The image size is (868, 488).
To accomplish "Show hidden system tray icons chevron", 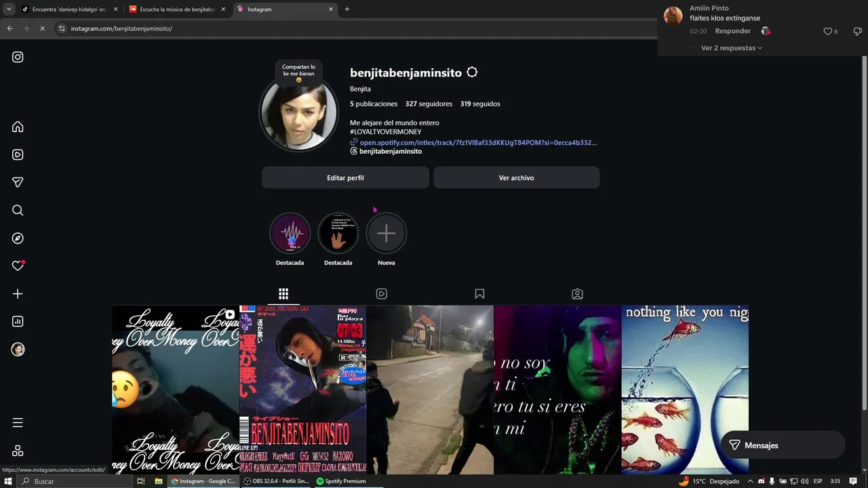I will pos(750,481).
